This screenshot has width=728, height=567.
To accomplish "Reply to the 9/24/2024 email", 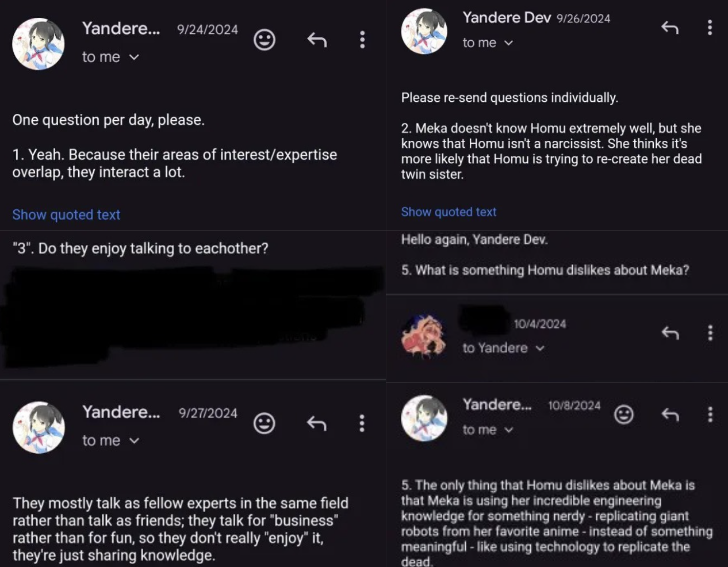I will (317, 40).
